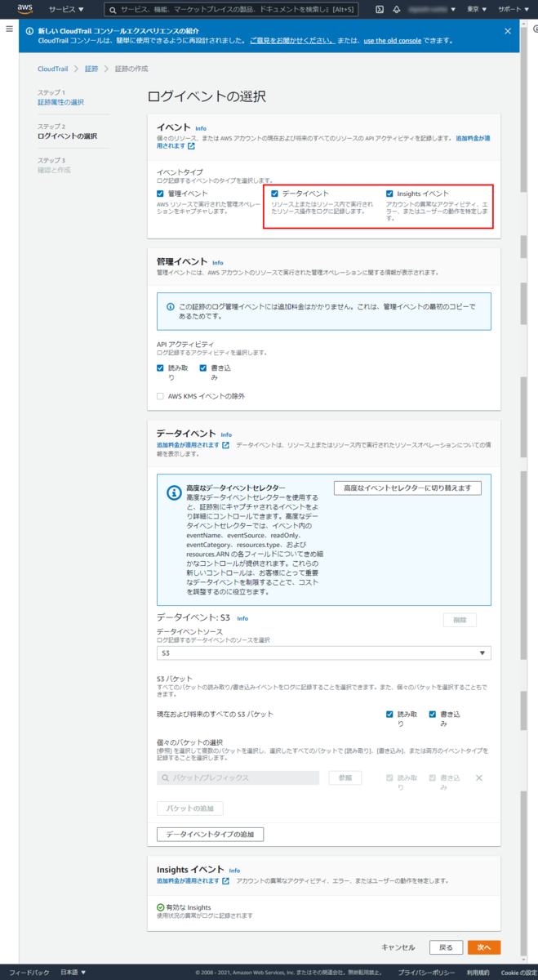Click the 削除 button for S3 data event

[460, 620]
